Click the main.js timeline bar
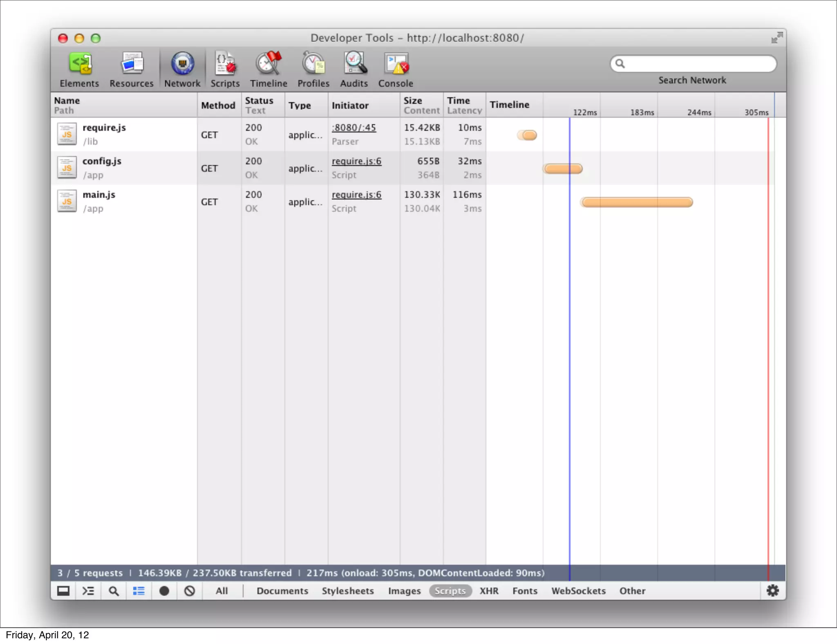The height and width of the screenshot is (644, 837). pyautogui.click(x=637, y=202)
